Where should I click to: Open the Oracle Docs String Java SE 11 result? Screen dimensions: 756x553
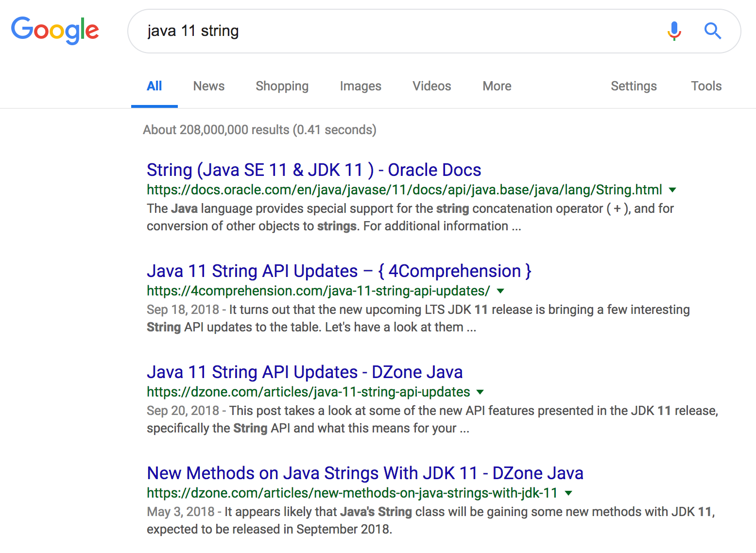[314, 170]
